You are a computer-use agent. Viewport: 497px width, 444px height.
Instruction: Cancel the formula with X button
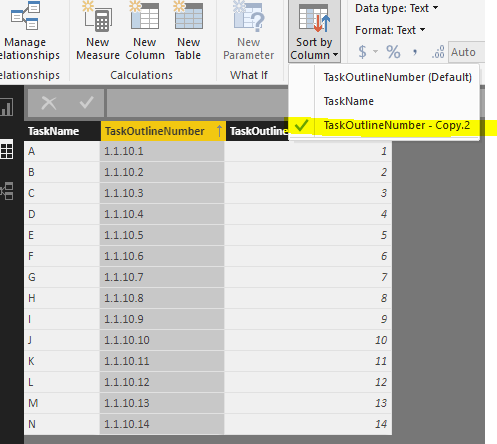click(x=49, y=103)
